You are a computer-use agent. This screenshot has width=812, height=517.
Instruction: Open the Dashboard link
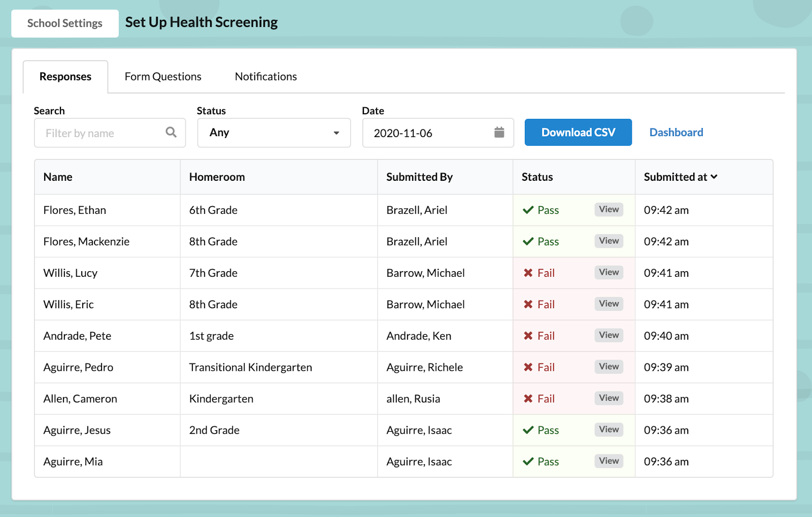676,133
